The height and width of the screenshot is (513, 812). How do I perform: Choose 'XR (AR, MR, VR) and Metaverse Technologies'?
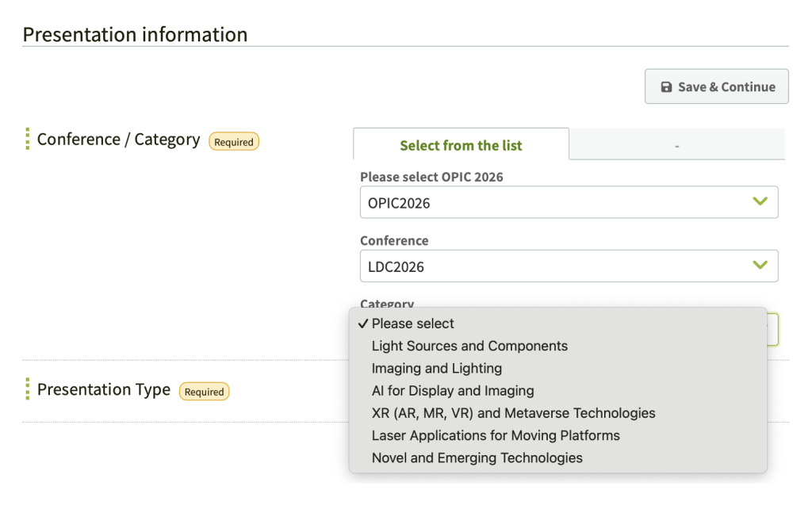pos(513,413)
